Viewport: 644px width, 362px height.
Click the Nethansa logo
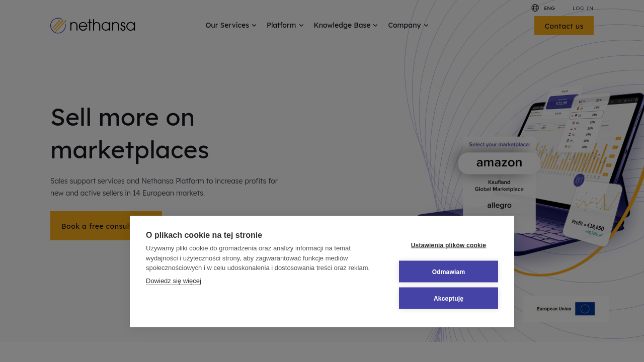[93, 26]
